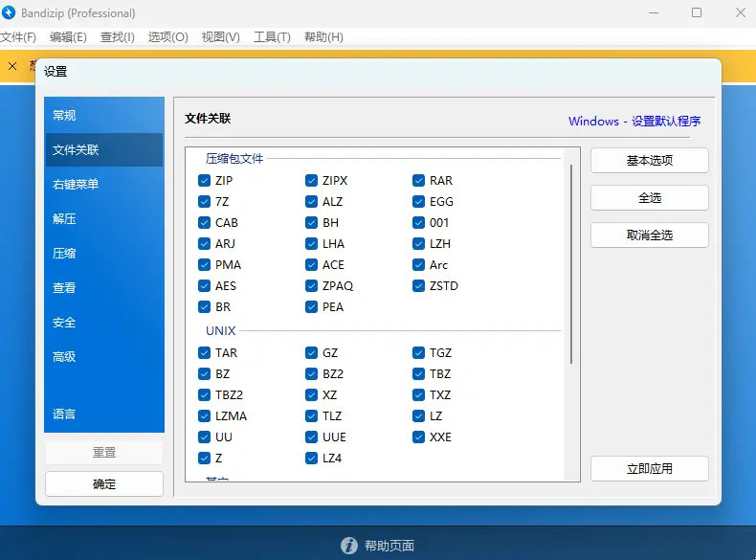This screenshot has width=756, height=560.
Task: Toggle the LHA checkbox
Action: click(311, 243)
